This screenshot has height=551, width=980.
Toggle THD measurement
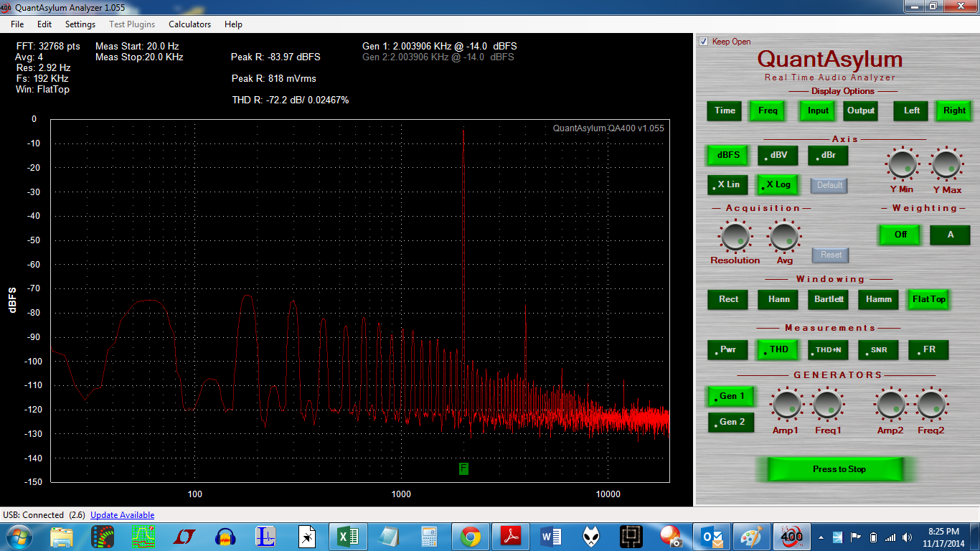[x=778, y=350]
